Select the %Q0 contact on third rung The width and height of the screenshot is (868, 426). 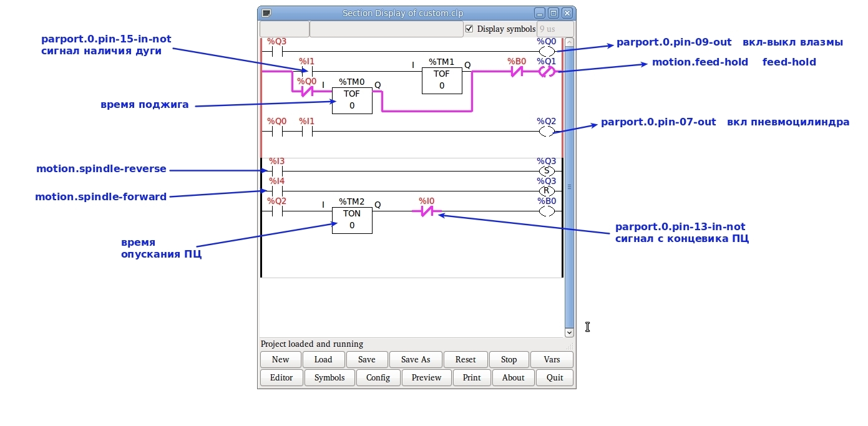[x=277, y=131]
